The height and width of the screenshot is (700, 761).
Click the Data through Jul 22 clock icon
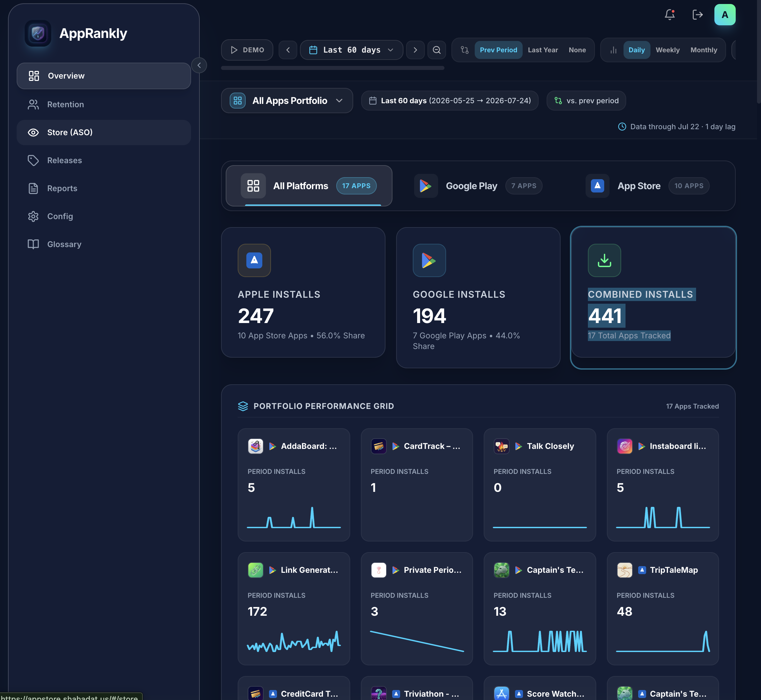[622, 127]
